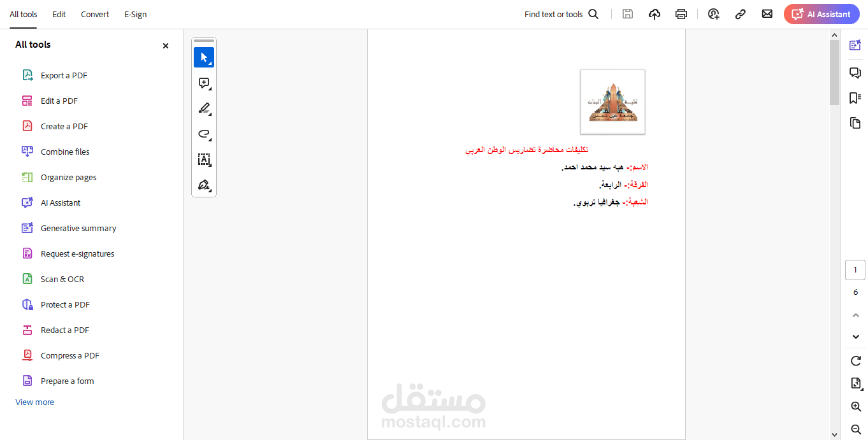Screen dimensions: 868x440
Task: Click the search magnifier icon
Action: [593, 14]
